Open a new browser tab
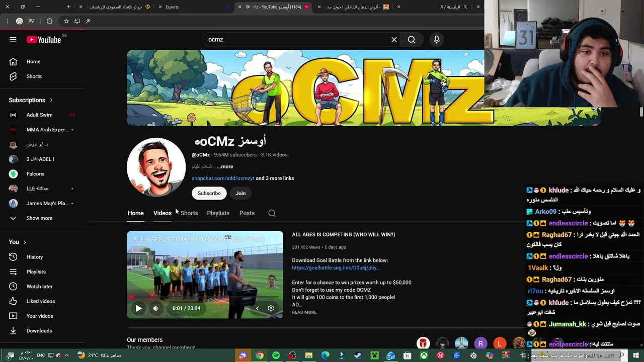The width and height of the screenshot is (644, 362). click(68, 7)
